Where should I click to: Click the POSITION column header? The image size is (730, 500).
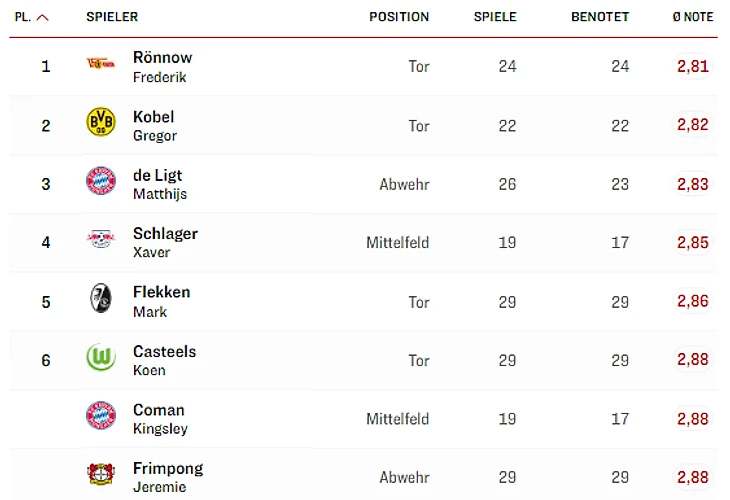[x=398, y=17]
